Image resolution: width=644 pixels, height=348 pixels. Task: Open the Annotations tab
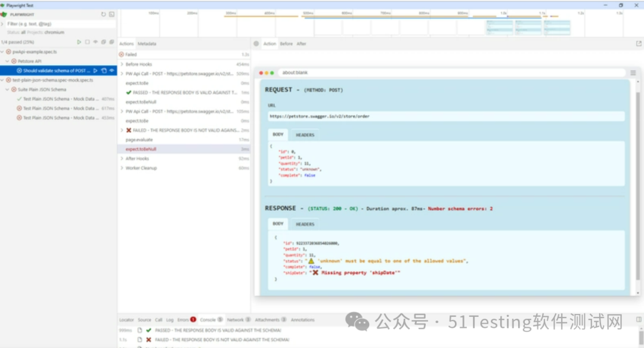(x=303, y=319)
